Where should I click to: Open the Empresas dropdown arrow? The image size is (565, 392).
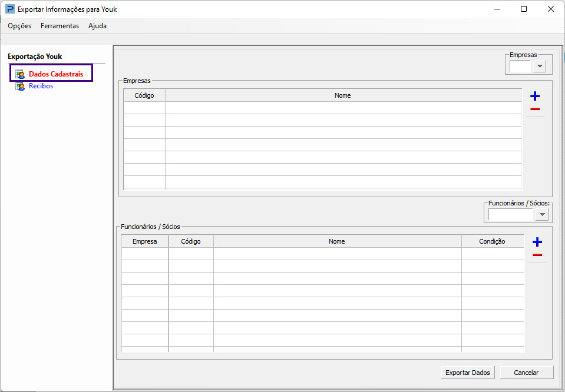pos(540,67)
